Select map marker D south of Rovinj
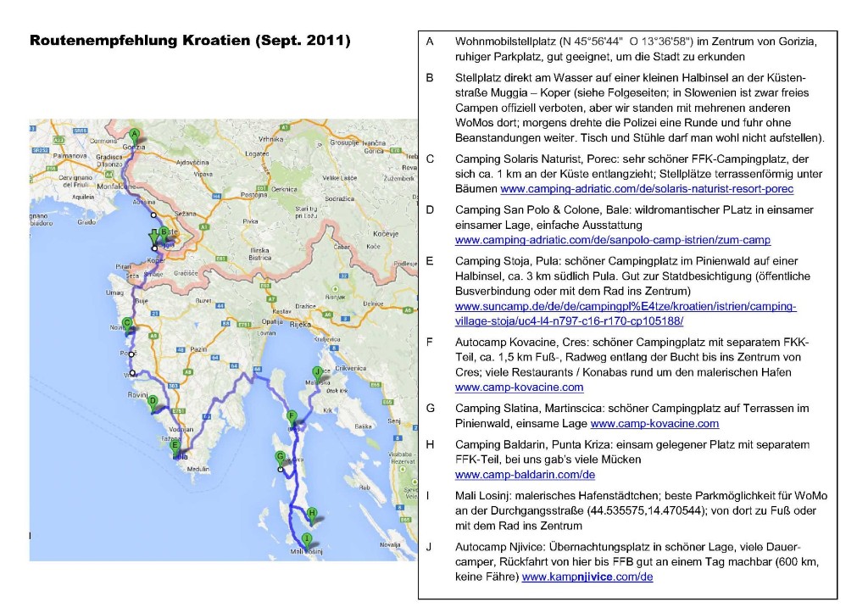The height and width of the screenshot is (613, 868). click(153, 403)
